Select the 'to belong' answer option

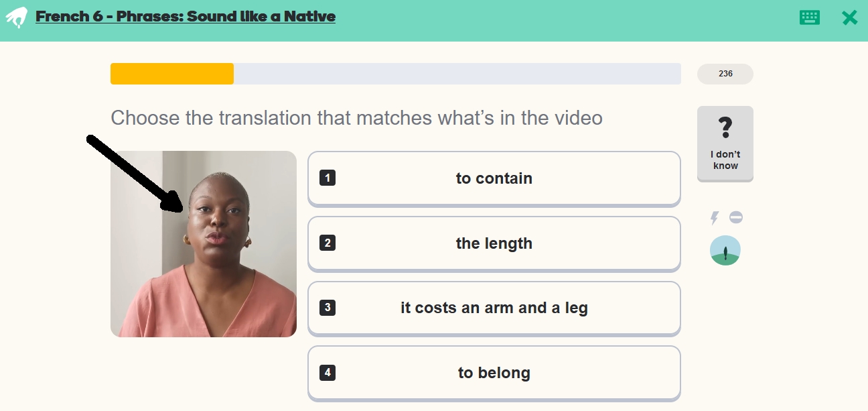[494, 373]
